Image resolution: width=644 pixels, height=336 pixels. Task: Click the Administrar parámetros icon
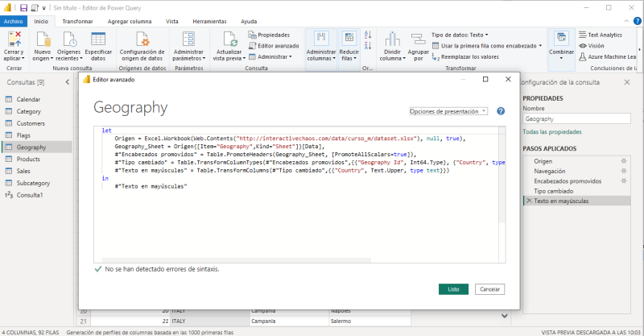[188, 39]
